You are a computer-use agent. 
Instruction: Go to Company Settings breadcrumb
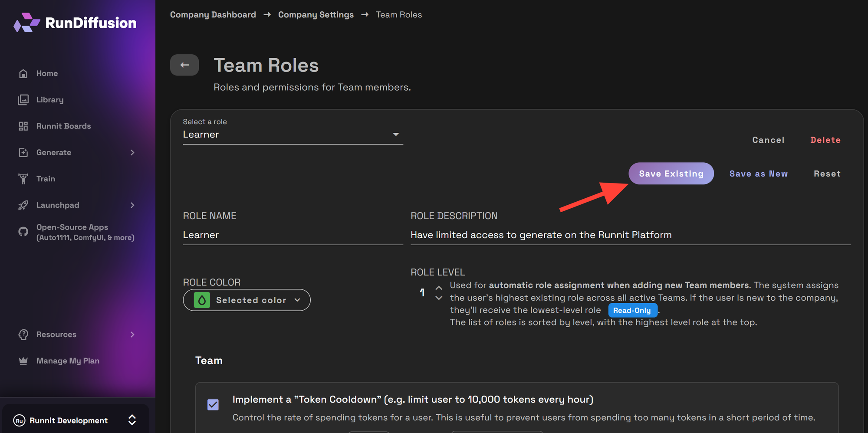point(316,15)
